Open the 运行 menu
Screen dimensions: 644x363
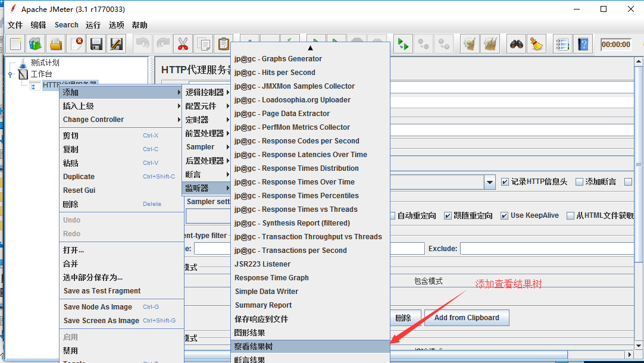(93, 25)
